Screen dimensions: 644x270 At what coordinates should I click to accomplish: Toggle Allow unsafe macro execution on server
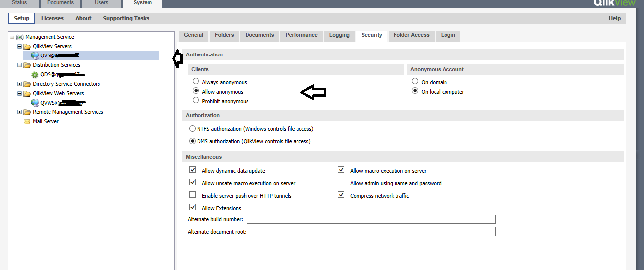[192, 182]
